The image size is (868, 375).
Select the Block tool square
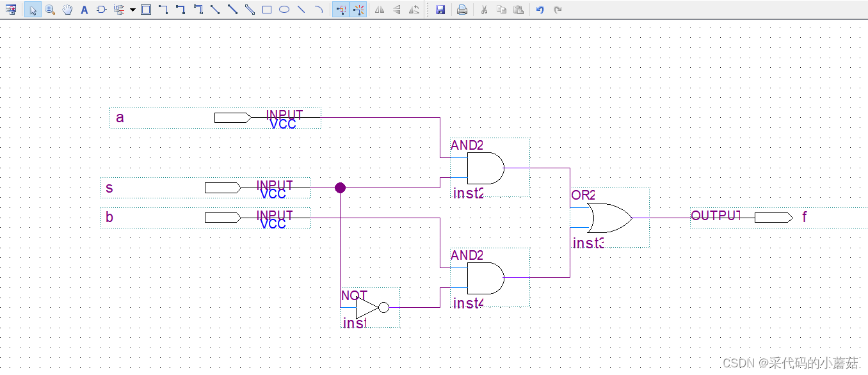point(146,10)
